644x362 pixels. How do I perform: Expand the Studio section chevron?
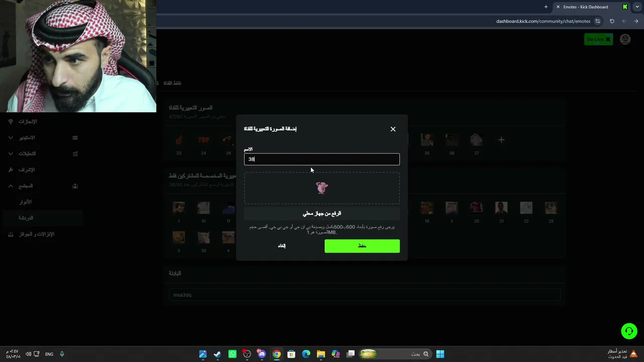click(x=11, y=138)
